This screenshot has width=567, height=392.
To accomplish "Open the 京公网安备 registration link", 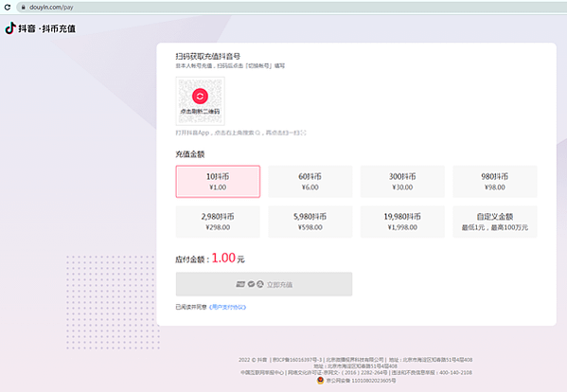I will tap(361, 381).
